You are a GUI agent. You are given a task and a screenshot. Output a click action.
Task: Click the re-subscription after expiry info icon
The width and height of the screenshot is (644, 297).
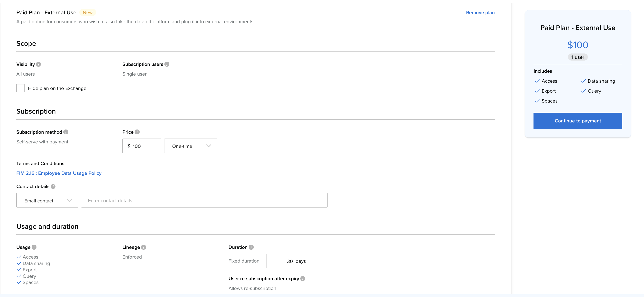coord(303,278)
